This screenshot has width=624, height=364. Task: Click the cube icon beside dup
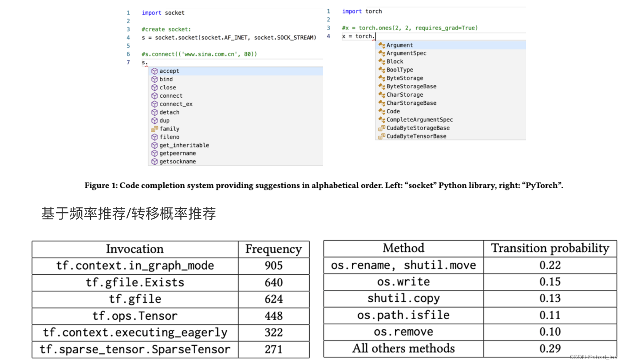(x=154, y=120)
